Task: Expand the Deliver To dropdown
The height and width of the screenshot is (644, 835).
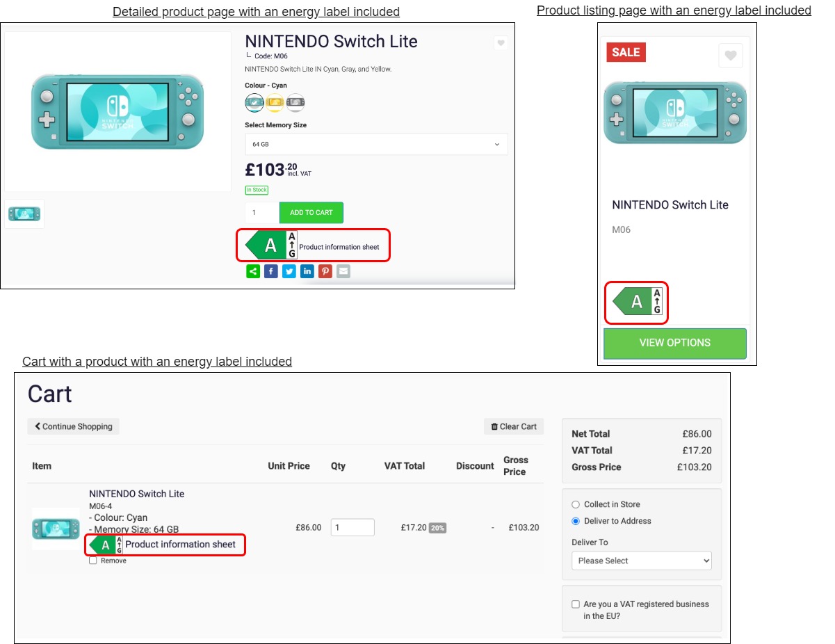Action: coord(641,561)
